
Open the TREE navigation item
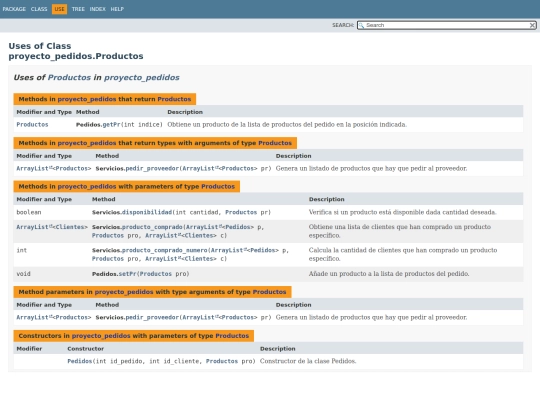coord(78,9)
